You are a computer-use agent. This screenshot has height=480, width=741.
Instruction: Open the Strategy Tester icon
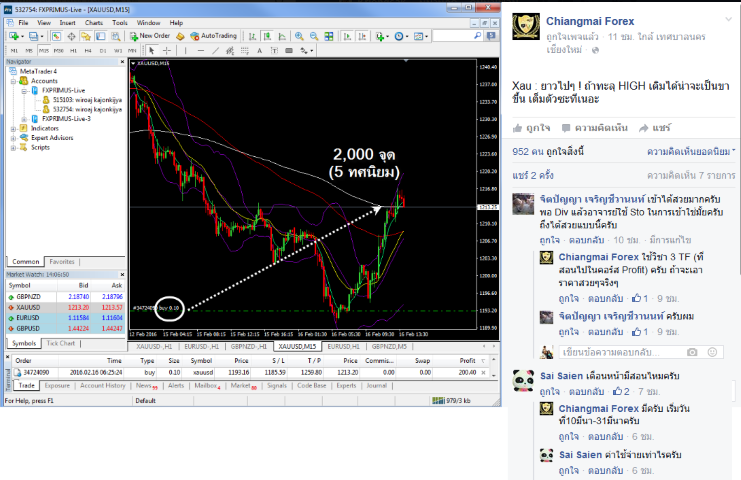pyautogui.click(x=115, y=36)
